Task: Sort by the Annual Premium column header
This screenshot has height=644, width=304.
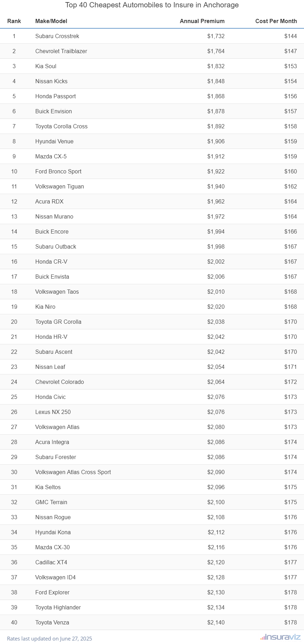Action: [202, 21]
